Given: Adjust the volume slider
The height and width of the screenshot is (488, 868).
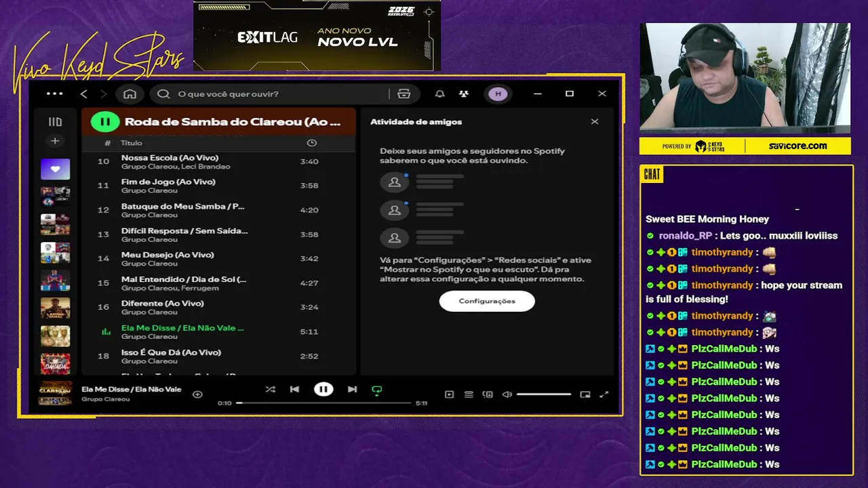Looking at the screenshot, I should (x=544, y=394).
